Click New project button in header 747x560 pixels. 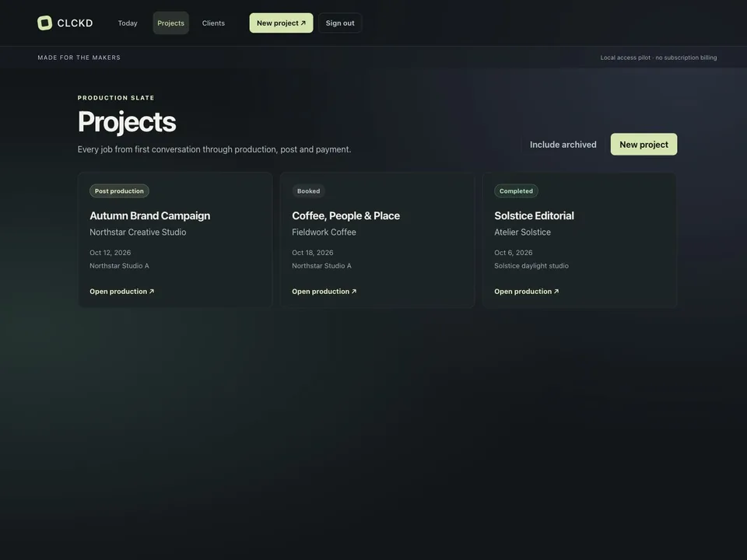point(281,23)
